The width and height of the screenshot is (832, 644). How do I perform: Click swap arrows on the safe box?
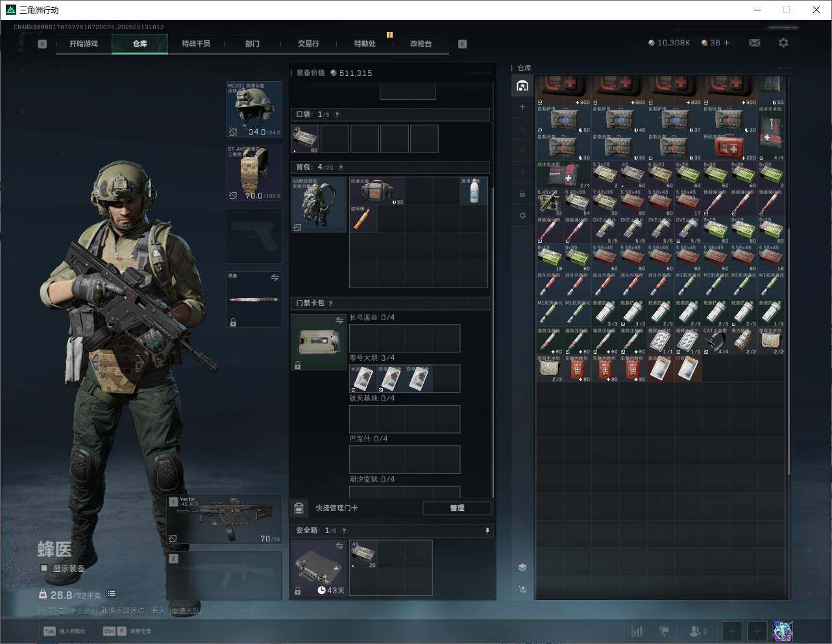(339, 546)
